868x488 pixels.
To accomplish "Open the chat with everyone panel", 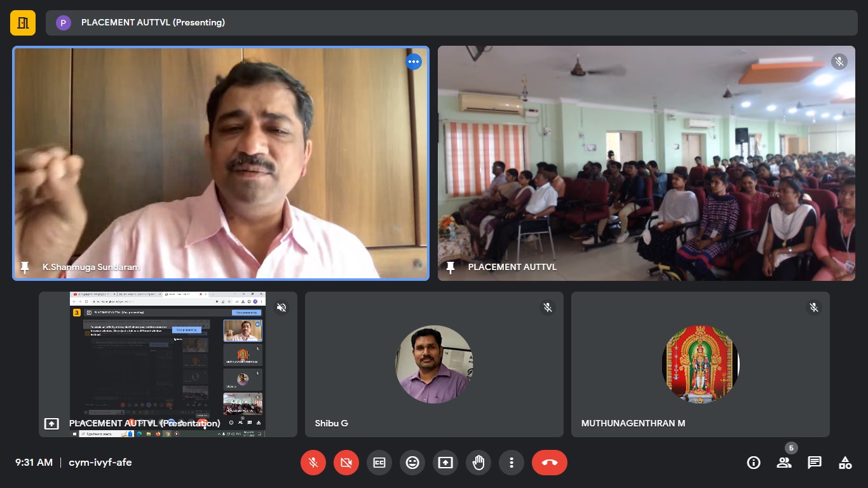I will (x=815, y=463).
